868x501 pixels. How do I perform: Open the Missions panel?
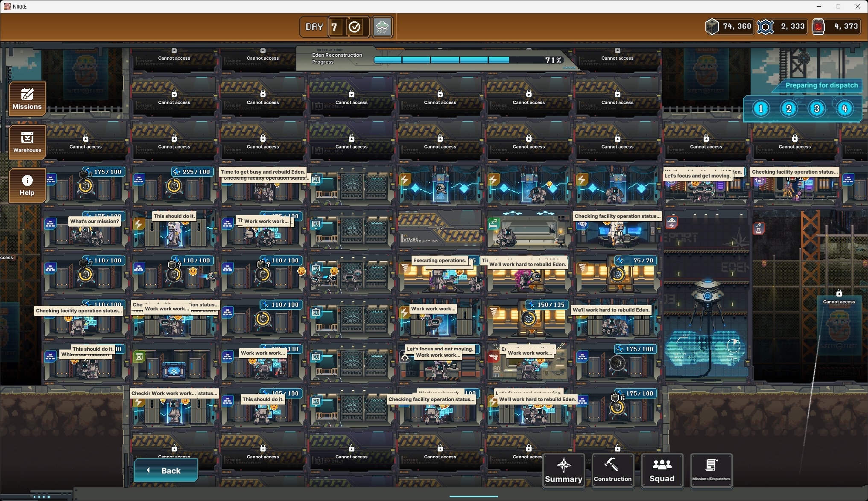27,99
